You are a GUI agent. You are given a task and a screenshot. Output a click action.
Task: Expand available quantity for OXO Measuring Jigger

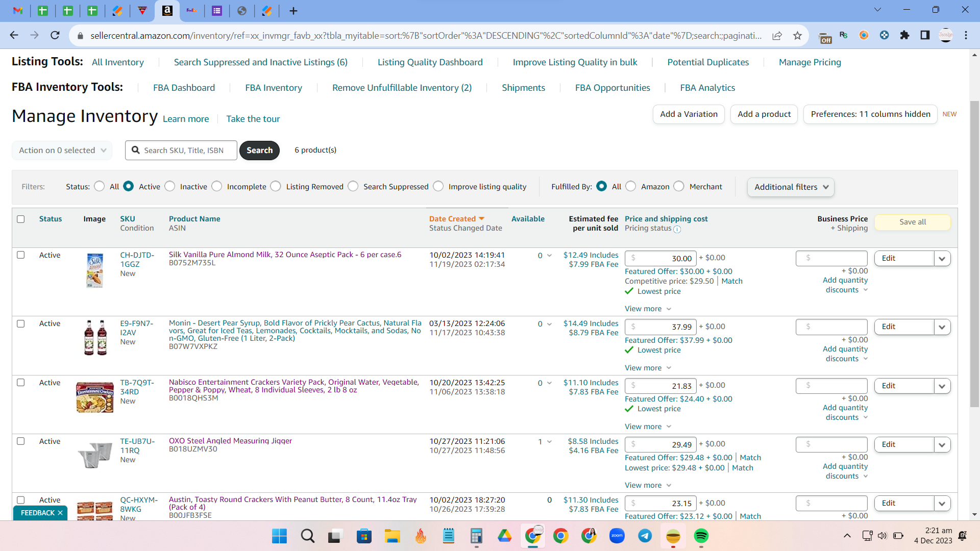coord(549,442)
